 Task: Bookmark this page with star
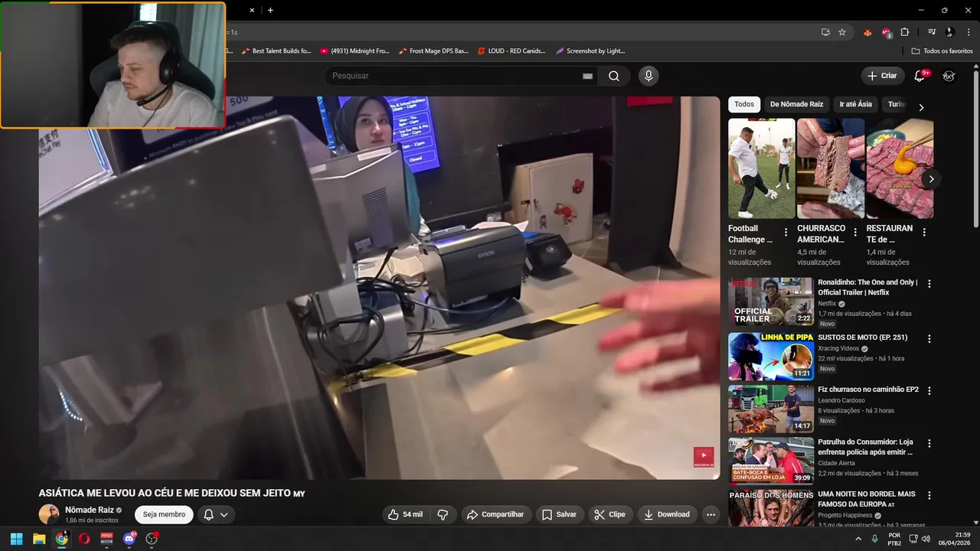842,32
